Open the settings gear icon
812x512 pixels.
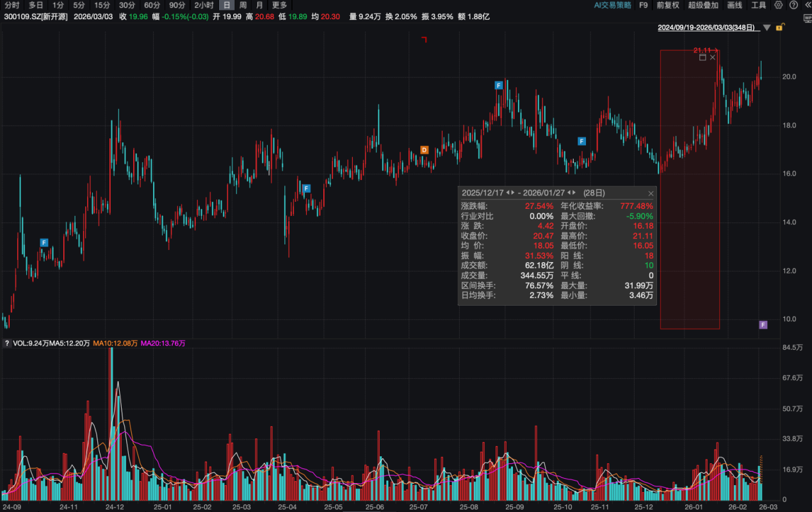click(778, 5)
